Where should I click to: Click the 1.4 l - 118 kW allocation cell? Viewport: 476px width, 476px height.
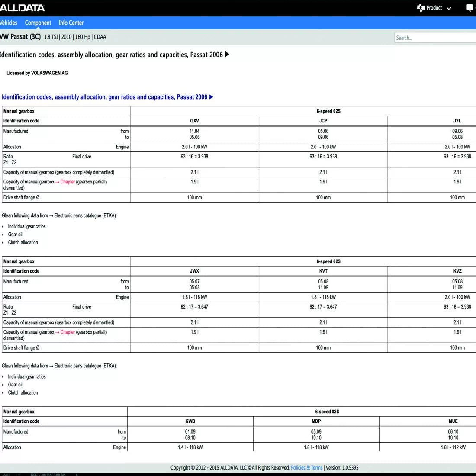[190, 447]
